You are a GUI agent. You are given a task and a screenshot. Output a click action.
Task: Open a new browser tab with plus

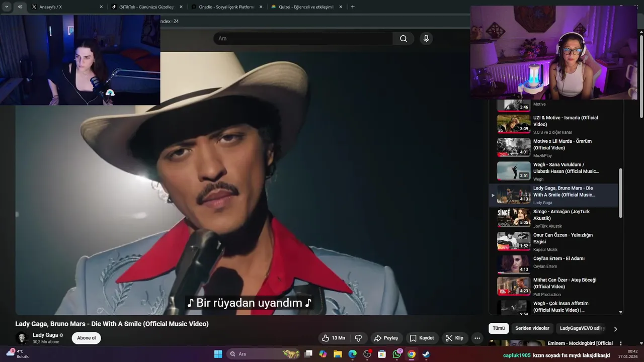[x=353, y=7]
